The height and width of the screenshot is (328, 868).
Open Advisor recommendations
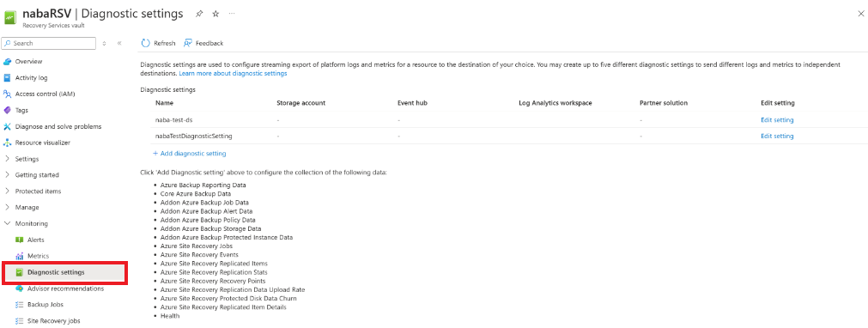coord(65,289)
